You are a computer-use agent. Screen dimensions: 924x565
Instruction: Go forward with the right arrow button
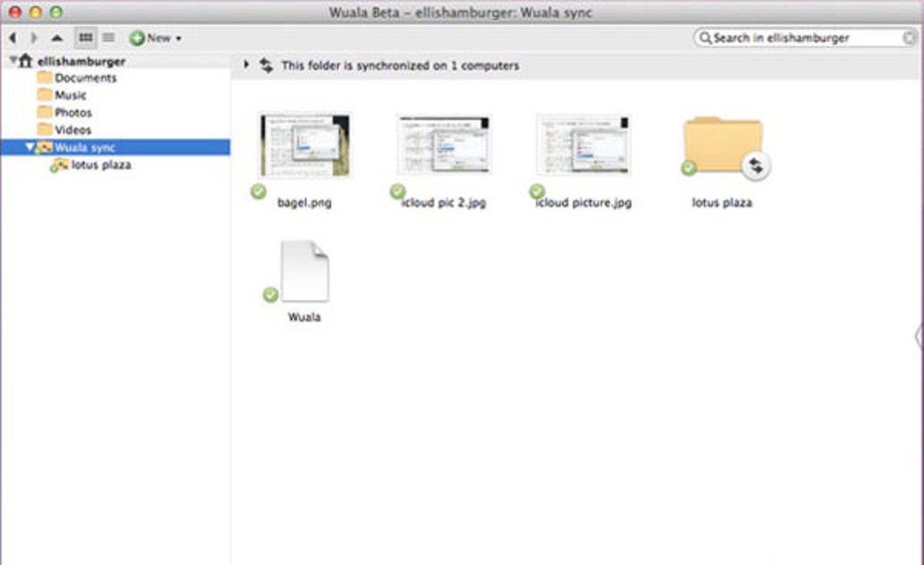pos(34,38)
